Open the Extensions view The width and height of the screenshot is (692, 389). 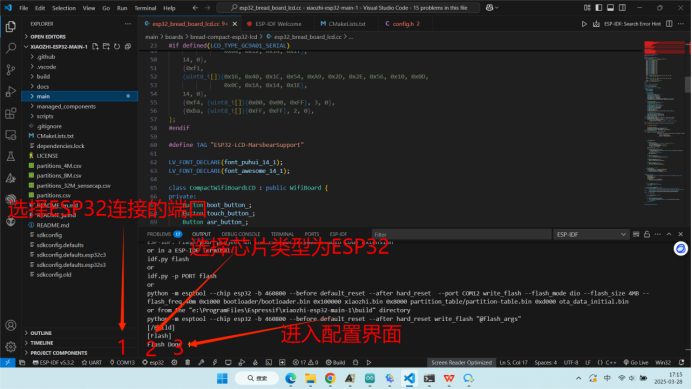point(11,113)
